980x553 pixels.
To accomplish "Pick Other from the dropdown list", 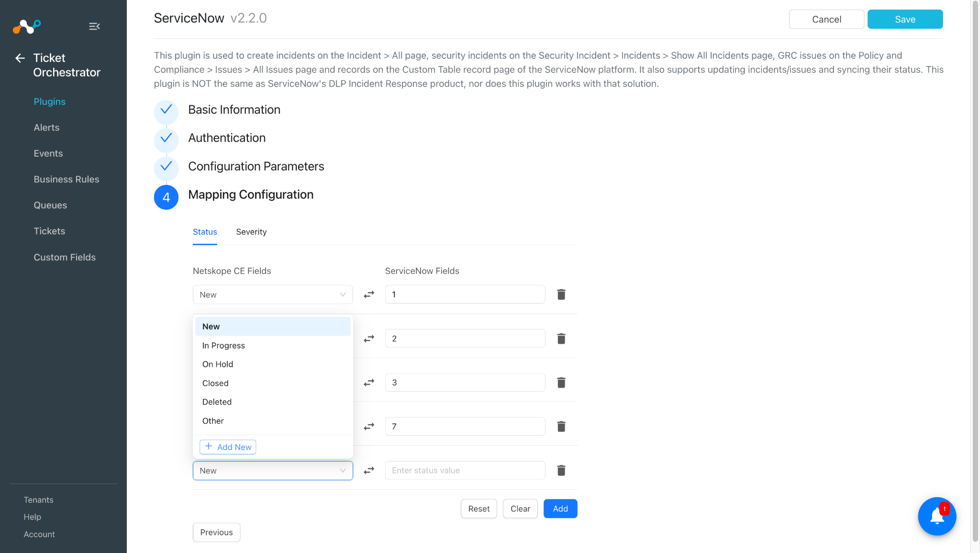I will [273, 421].
